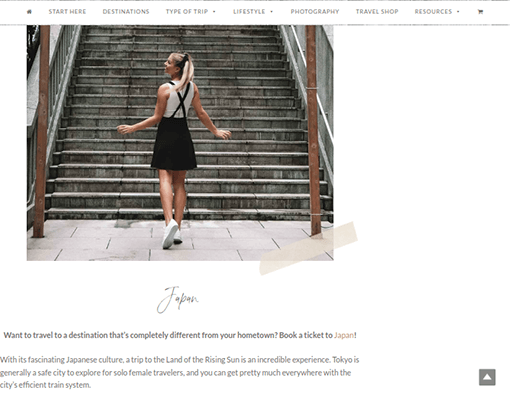
Task: Expand the Resources dropdown arrow
Action: (458, 12)
